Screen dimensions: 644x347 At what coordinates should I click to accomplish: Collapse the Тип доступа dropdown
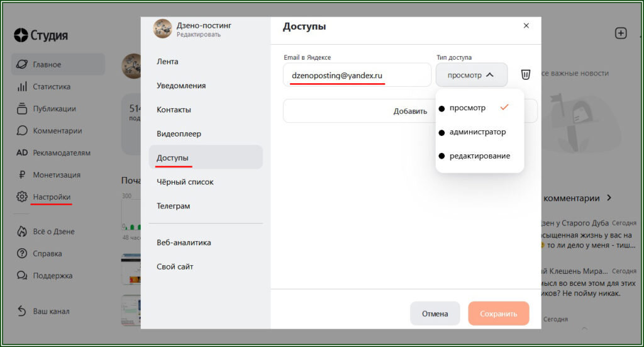coord(472,75)
